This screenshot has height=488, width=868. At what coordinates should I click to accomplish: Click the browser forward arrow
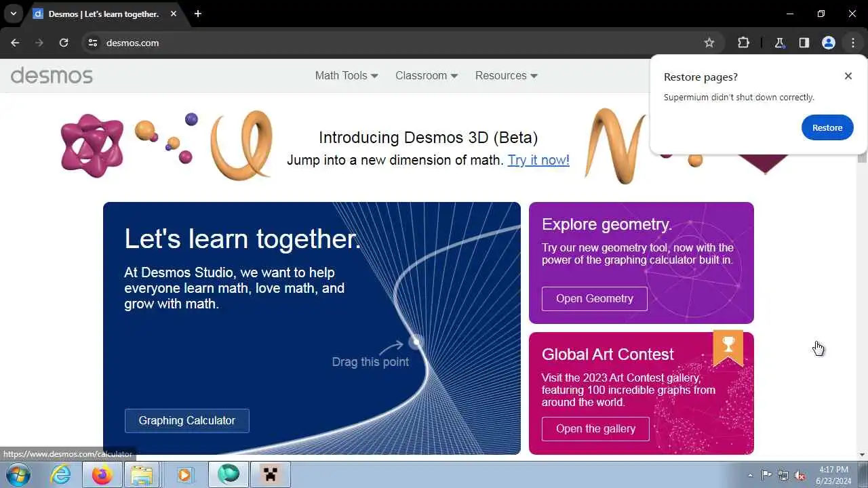[39, 43]
